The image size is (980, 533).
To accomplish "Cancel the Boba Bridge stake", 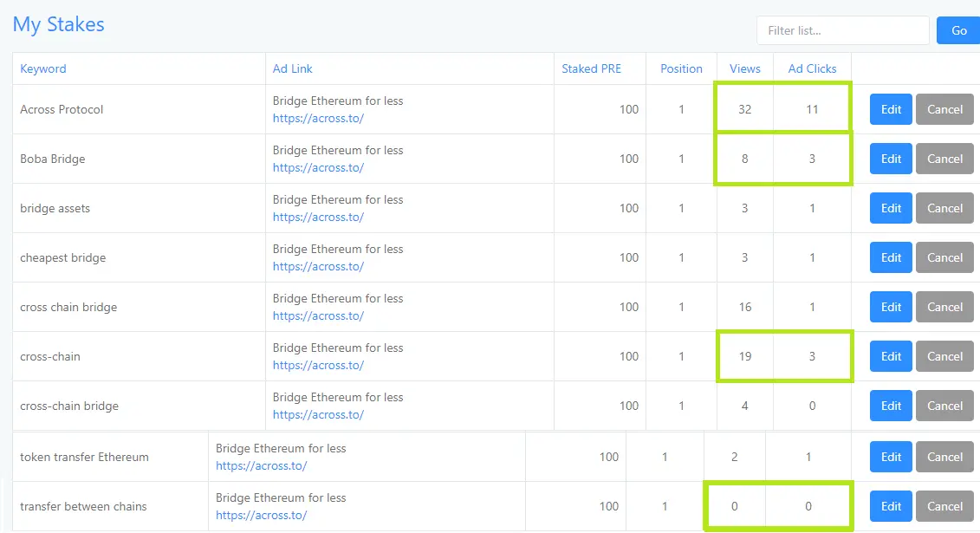I will point(944,159).
